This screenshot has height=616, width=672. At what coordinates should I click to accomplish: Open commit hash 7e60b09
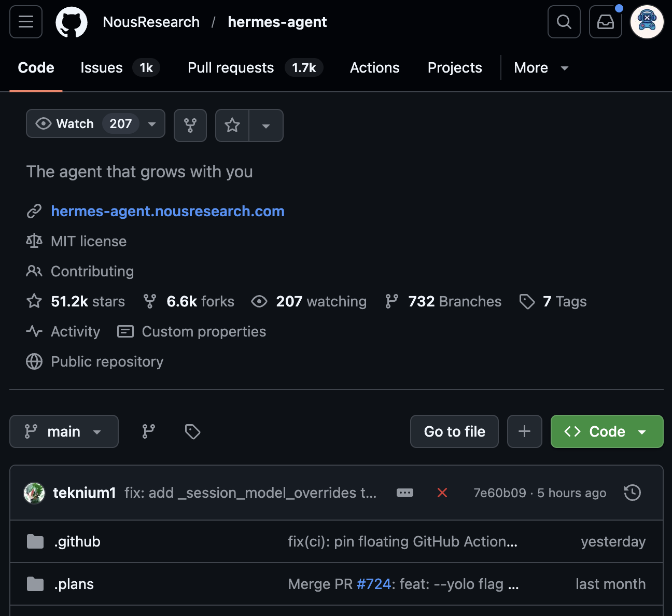tap(500, 493)
